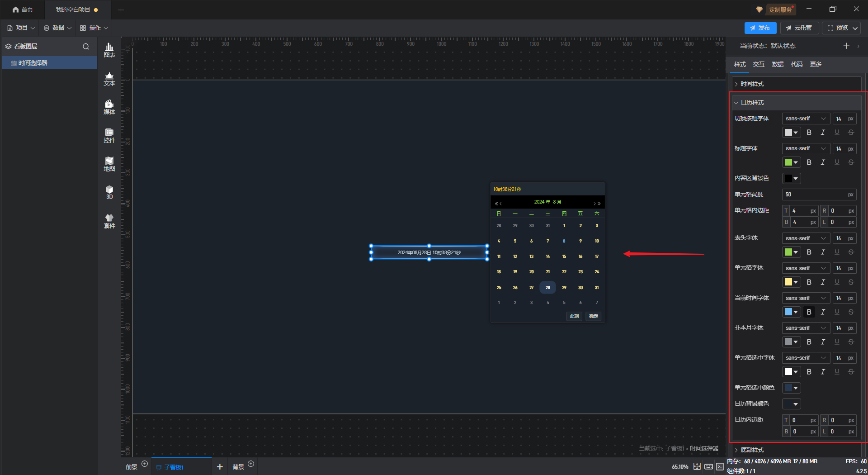Open the keyboard shortcuts icon in status bar
The height and width of the screenshot is (475, 868).
[x=708, y=466]
